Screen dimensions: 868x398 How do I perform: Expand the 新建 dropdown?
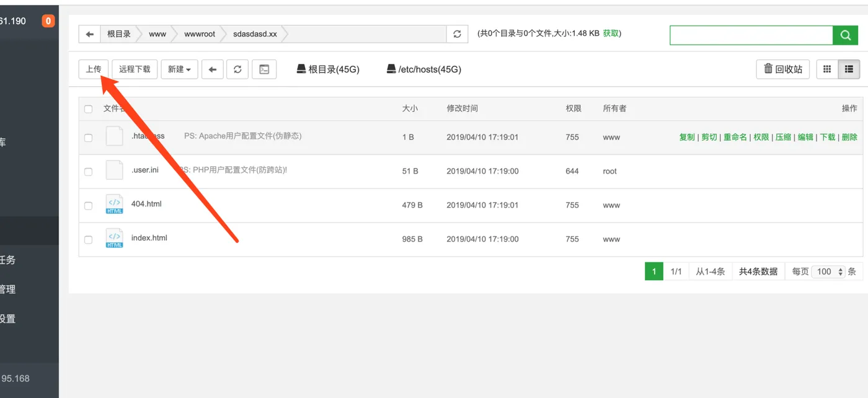pos(180,69)
